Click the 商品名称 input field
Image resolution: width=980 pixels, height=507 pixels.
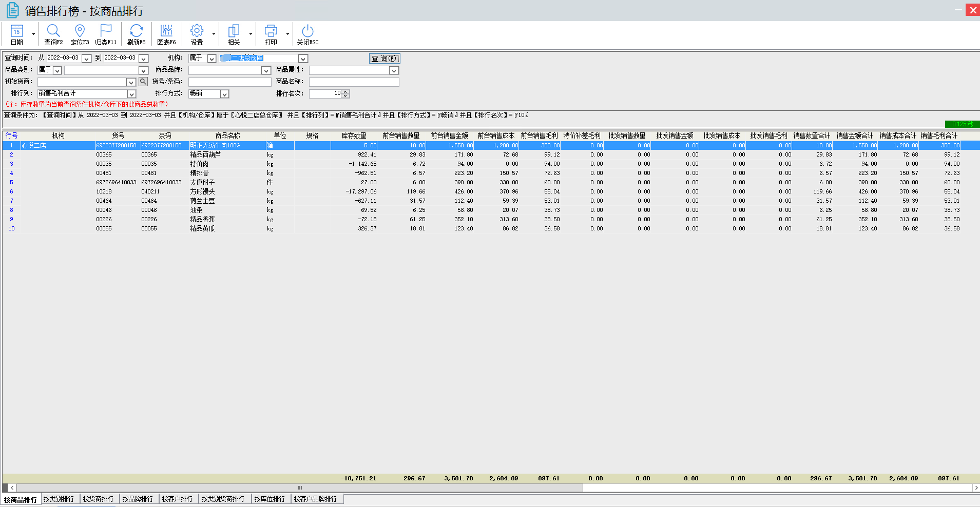(354, 82)
